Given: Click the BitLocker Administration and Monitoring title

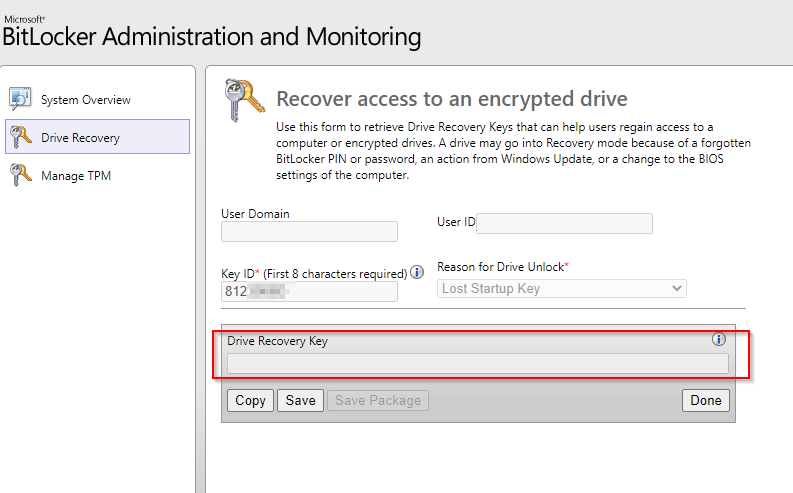Looking at the screenshot, I should click(211, 37).
